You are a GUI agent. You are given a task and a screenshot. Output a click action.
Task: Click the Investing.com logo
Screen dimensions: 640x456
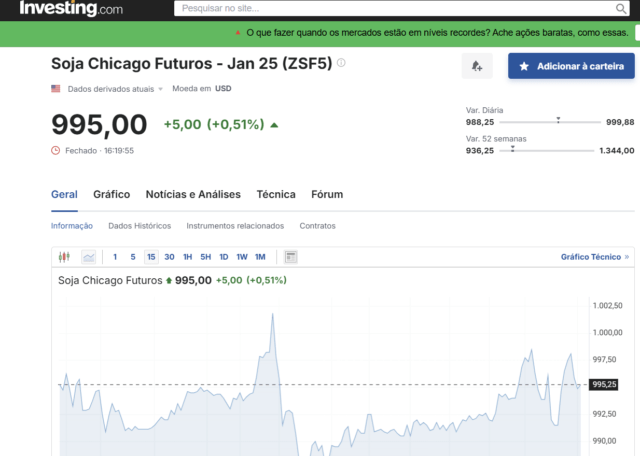click(71, 8)
